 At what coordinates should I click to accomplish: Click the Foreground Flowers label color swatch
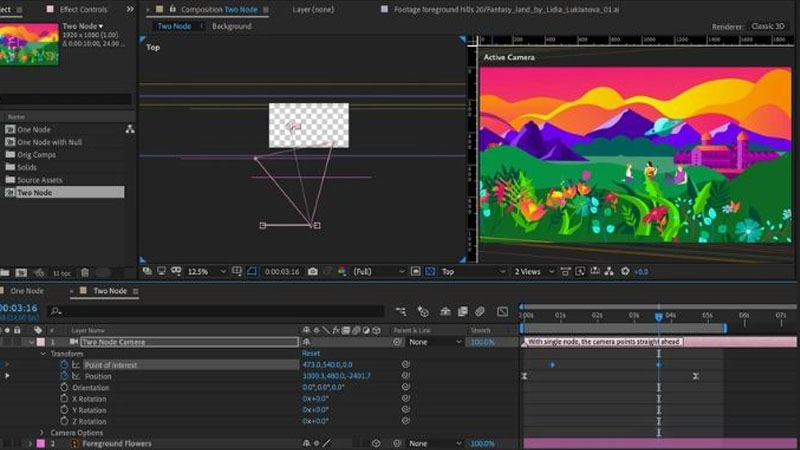click(x=41, y=443)
